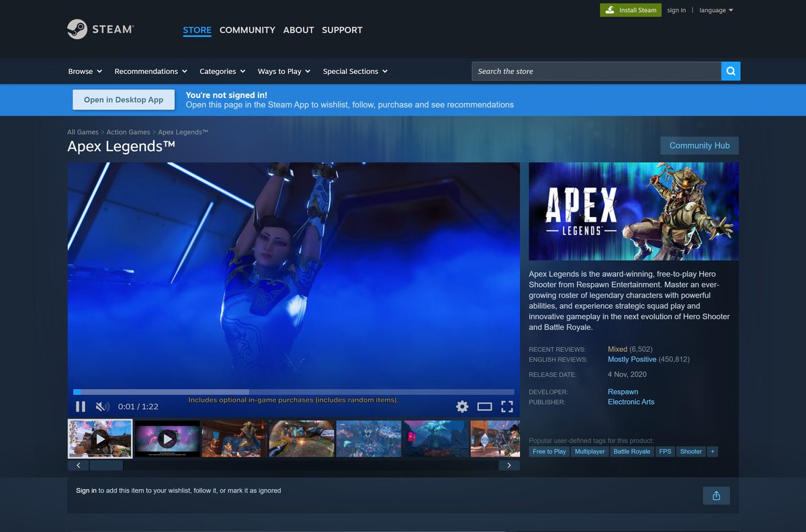Viewport: 806px width, 532px height.
Task: Click the Respawn developer link
Action: click(x=623, y=392)
